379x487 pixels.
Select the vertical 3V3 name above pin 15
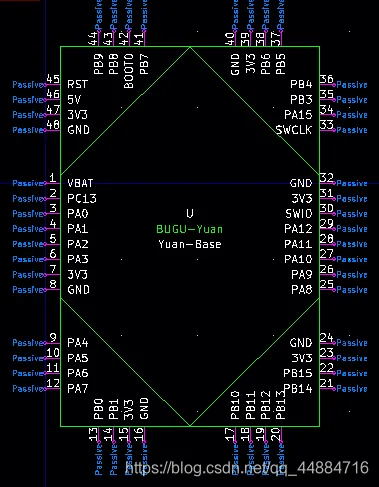point(129,410)
